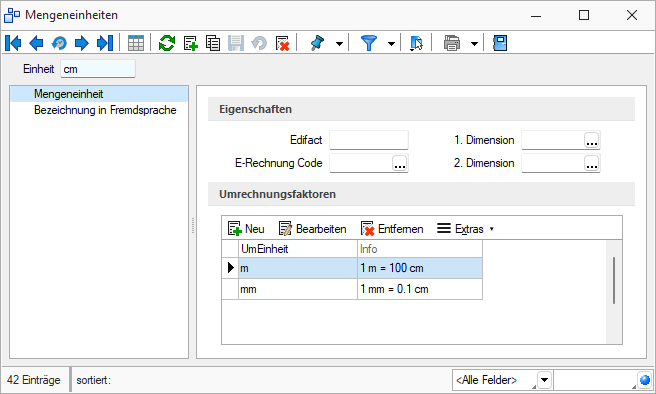
Task: Click the 42 Einträge status entry
Action: [x=33, y=380]
